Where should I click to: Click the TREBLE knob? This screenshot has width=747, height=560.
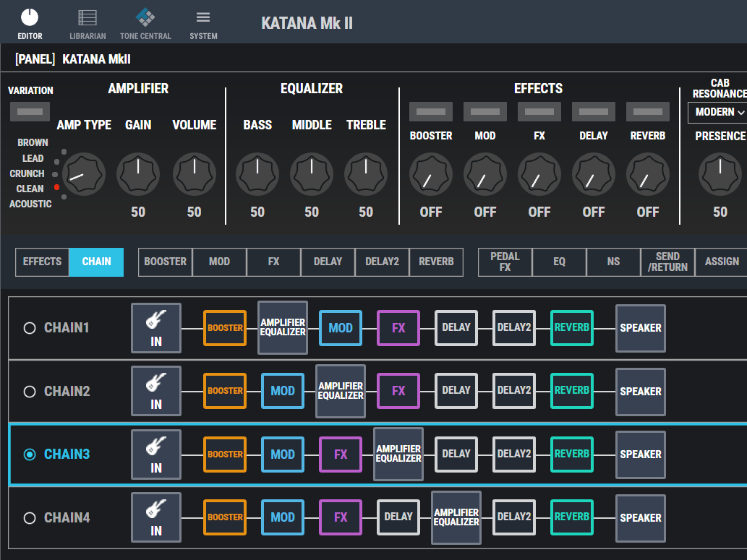[x=366, y=174]
